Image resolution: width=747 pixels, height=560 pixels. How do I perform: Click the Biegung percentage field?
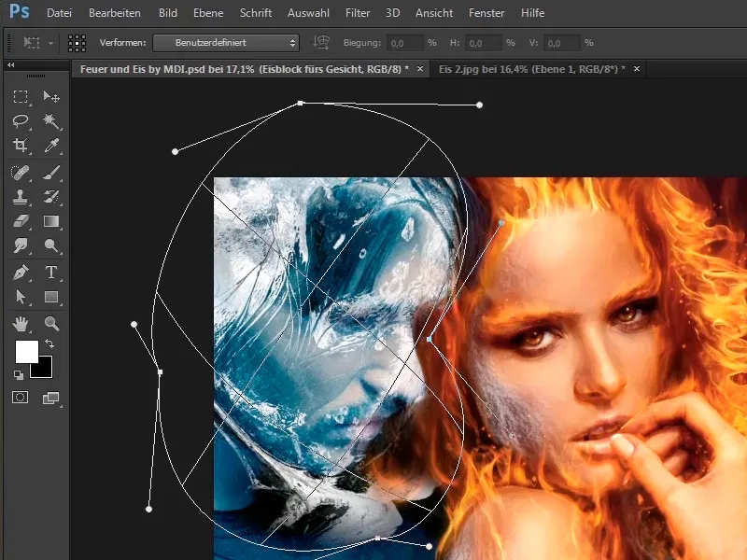click(404, 43)
